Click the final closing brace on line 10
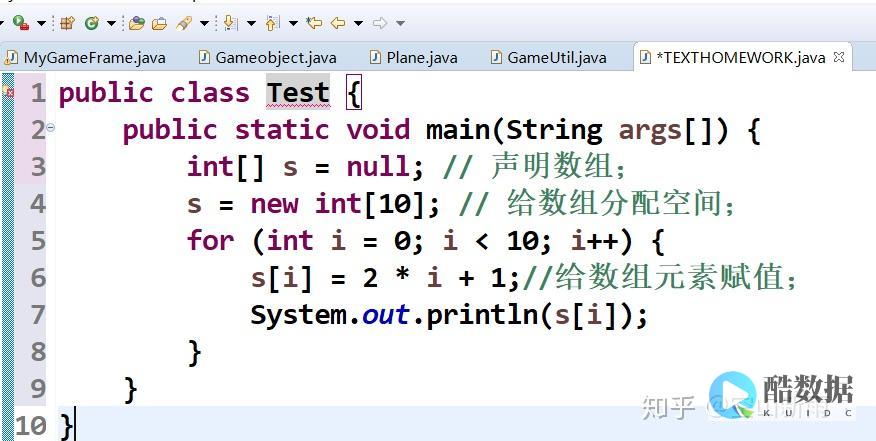The image size is (876, 441). [66, 426]
